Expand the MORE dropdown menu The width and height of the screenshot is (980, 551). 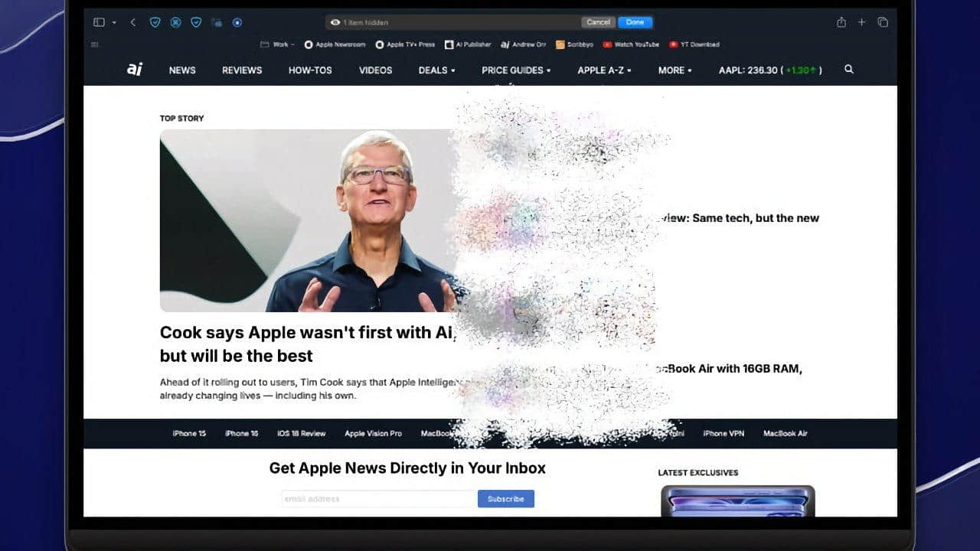click(x=675, y=70)
